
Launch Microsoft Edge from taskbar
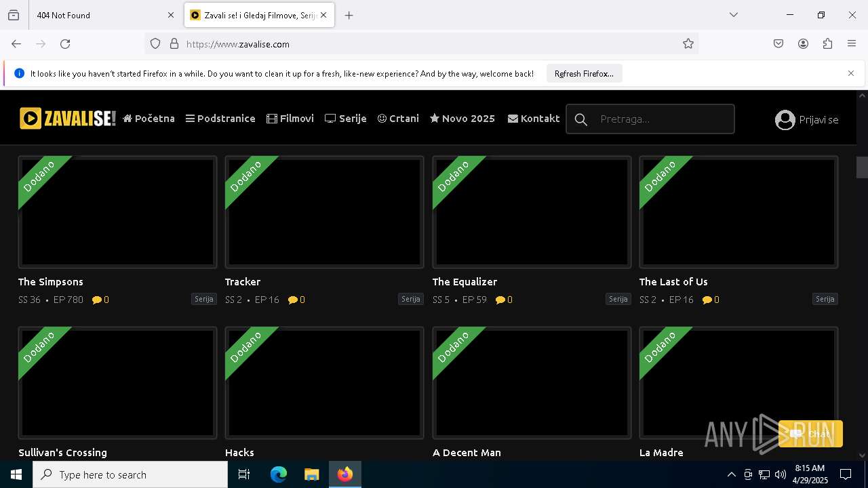(279, 474)
